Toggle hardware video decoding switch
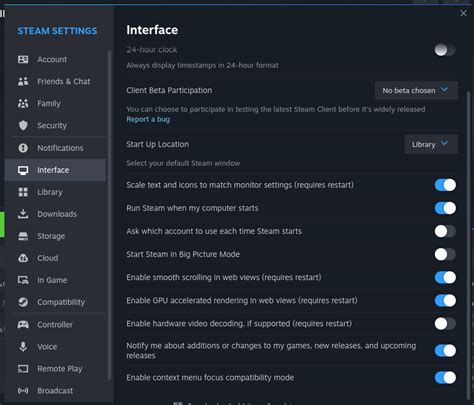This screenshot has height=405, width=474. [x=445, y=323]
